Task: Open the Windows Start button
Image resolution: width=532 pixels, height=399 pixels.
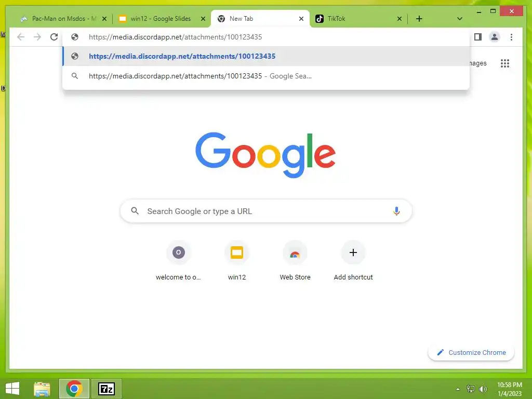Action: coord(12,389)
